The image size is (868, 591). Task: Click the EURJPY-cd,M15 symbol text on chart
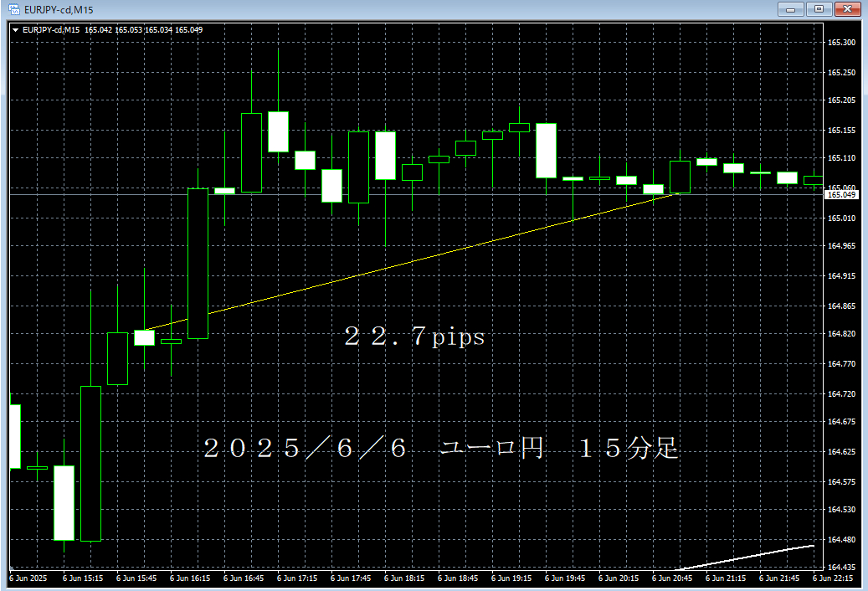tap(52, 28)
